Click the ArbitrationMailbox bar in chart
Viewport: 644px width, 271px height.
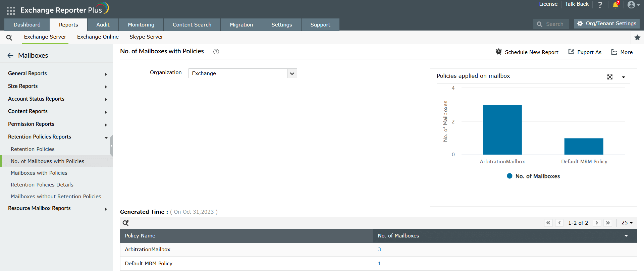click(x=502, y=130)
